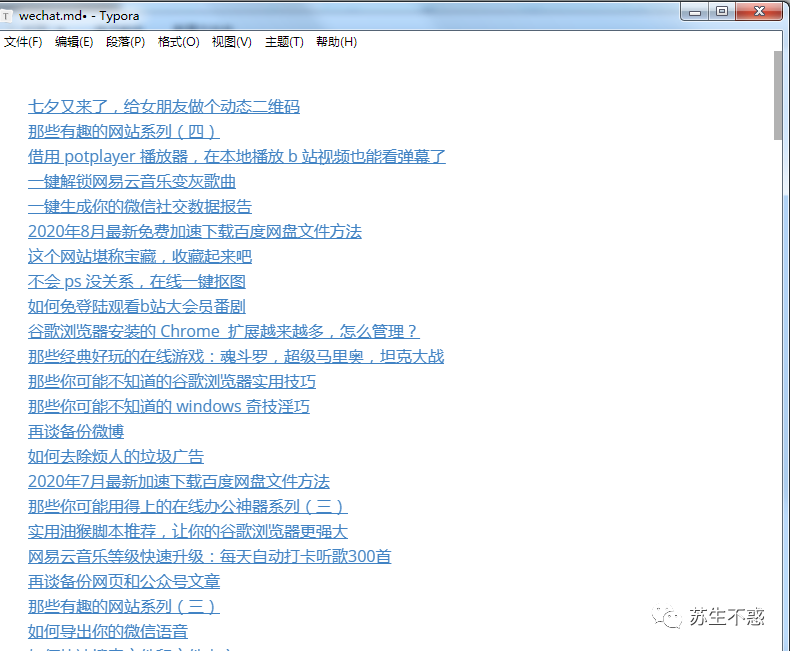Open link 一键解锁网易云音乐变灰歌曲
Image resolution: width=790 pixels, height=651 pixels.
(132, 181)
